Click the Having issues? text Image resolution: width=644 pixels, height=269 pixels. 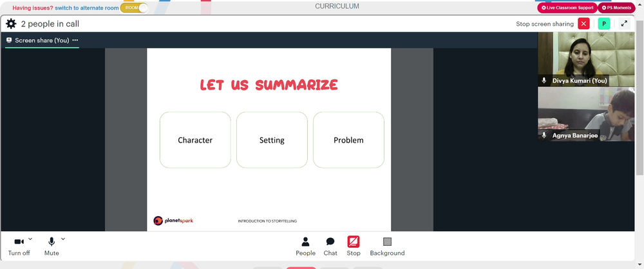[x=33, y=8]
